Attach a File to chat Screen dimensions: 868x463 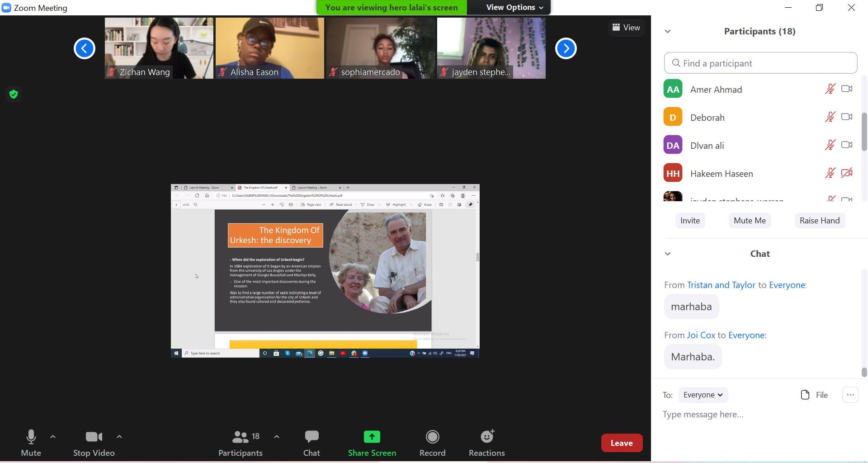(814, 395)
